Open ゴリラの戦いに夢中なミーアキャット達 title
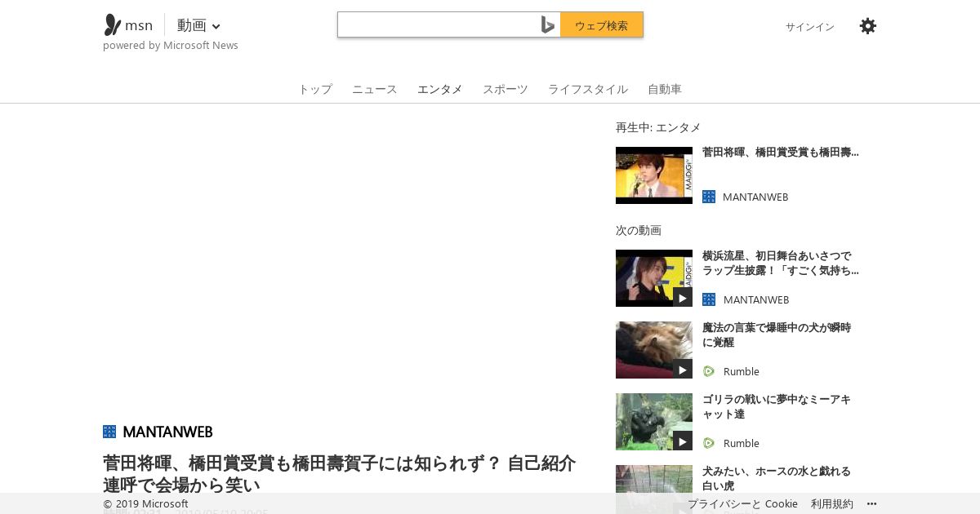This screenshot has width=980, height=514. point(777,406)
